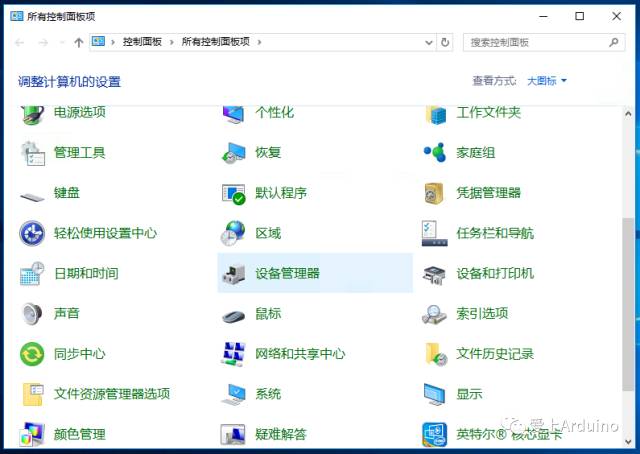Open the 设备管理器 icon
Screen dimensions: 640x454
coord(233,273)
